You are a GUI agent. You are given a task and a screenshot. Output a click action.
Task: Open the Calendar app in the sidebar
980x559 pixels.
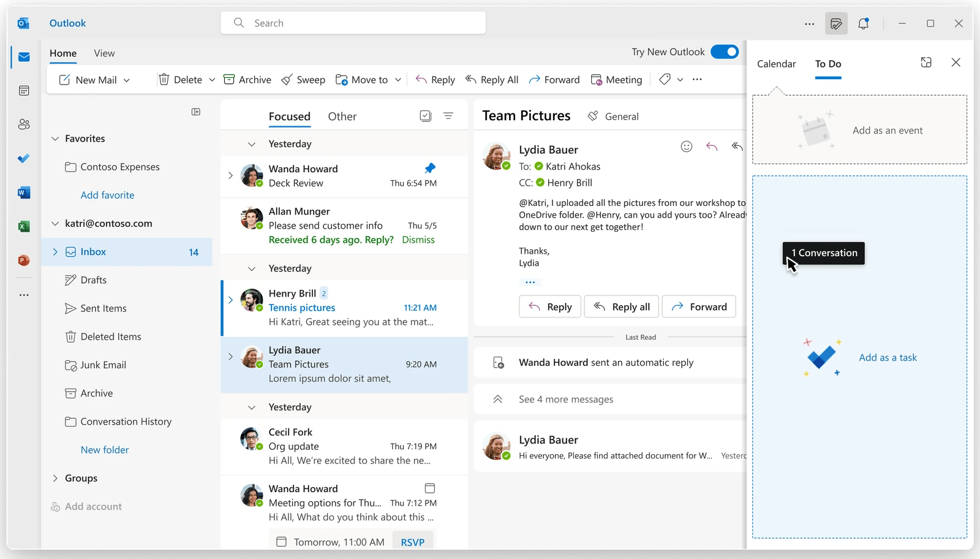(x=24, y=91)
